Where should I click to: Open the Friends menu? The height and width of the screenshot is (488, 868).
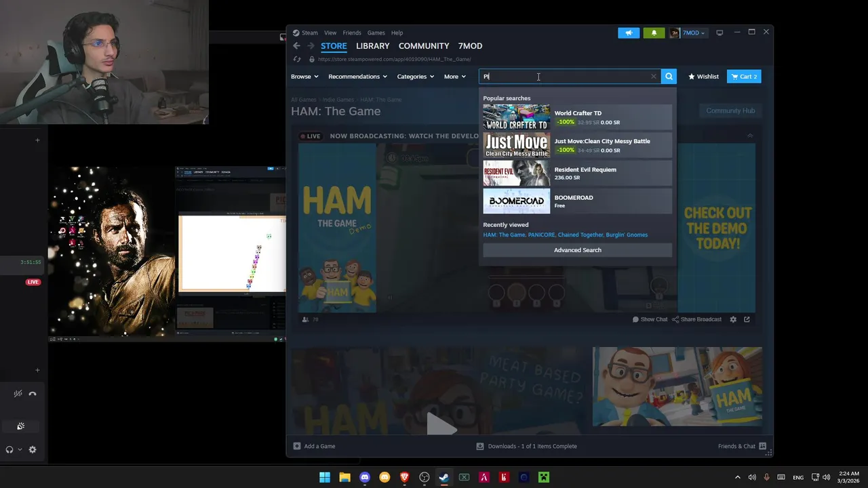click(352, 33)
